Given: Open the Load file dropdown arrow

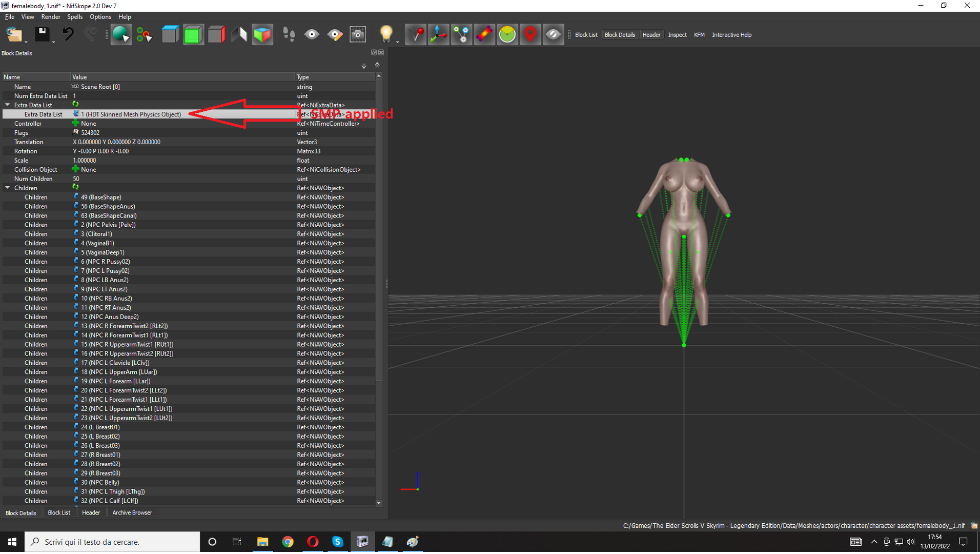Looking at the screenshot, I should (x=26, y=41).
